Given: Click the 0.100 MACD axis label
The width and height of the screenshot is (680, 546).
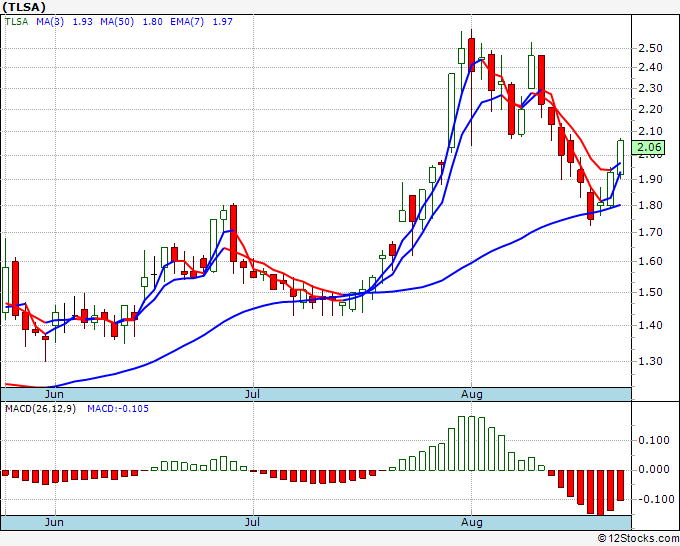Looking at the screenshot, I should (x=654, y=441).
